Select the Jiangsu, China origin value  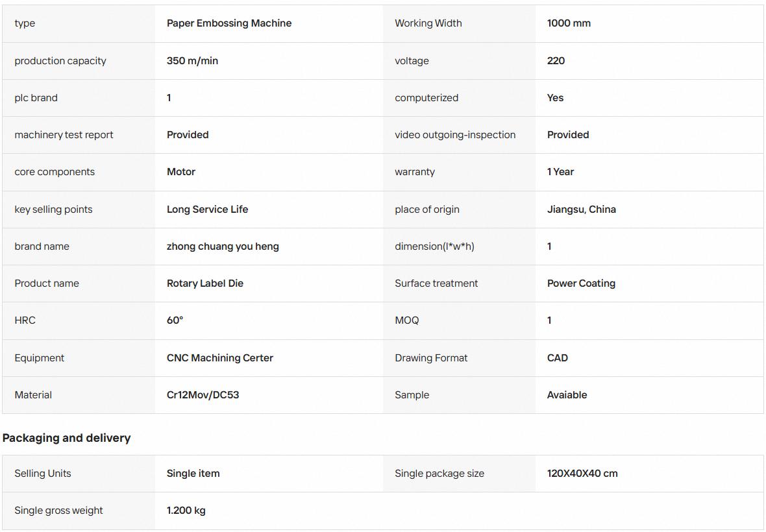click(582, 210)
